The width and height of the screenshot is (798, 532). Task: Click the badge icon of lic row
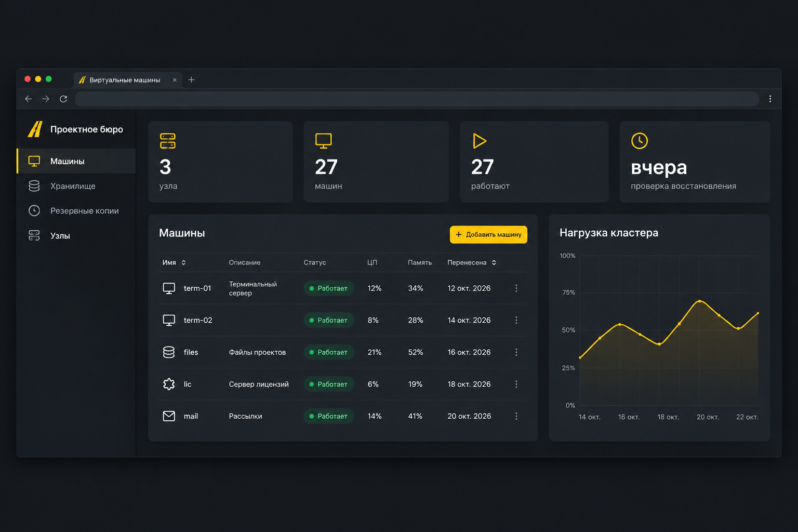coord(169,384)
